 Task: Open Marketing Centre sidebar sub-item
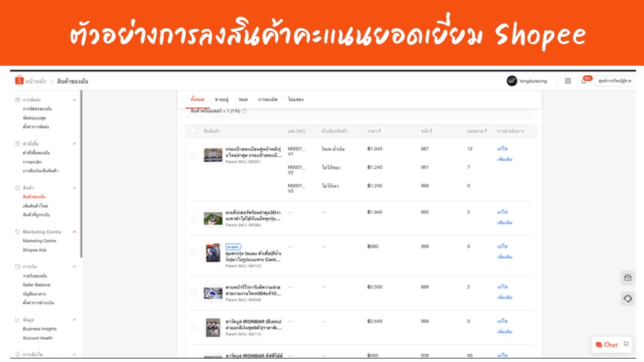pos(40,241)
